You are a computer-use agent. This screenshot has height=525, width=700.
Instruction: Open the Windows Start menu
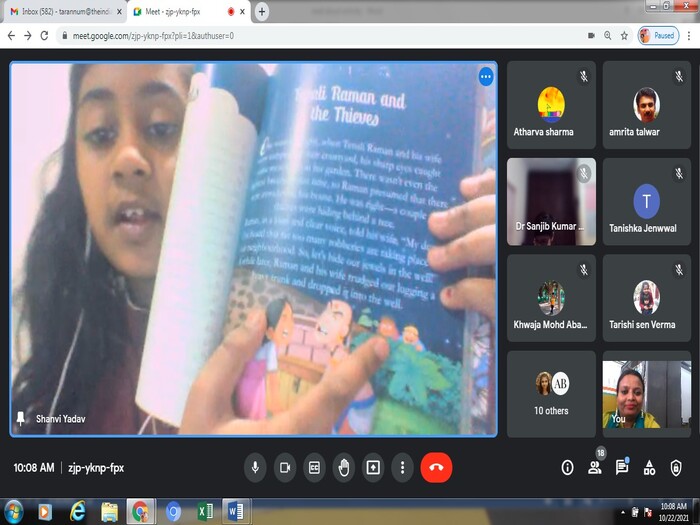[x=13, y=512]
